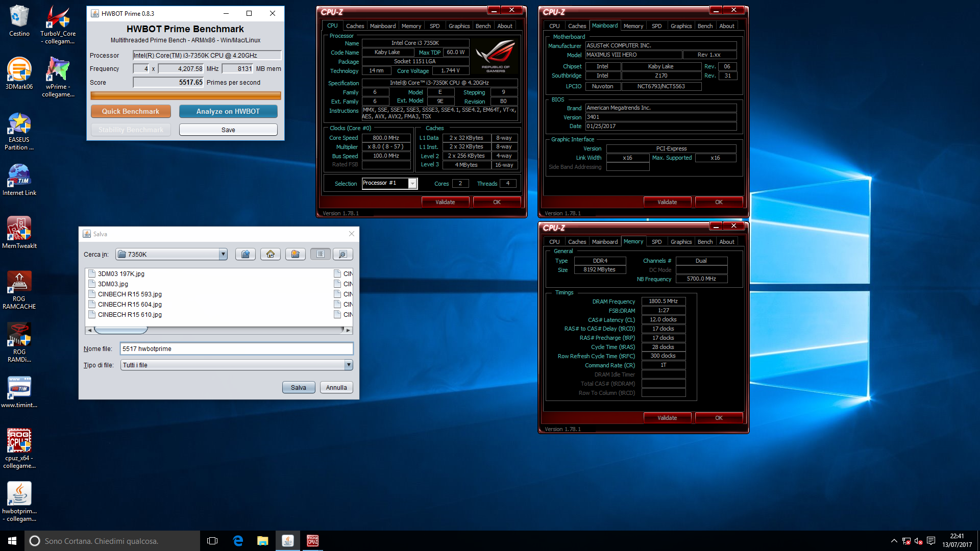Open SPD tab in left CPU-Z window

(434, 26)
